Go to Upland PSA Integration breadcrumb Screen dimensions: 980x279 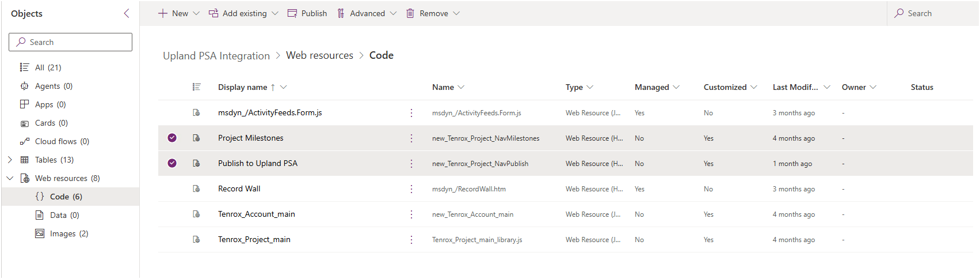point(216,55)
